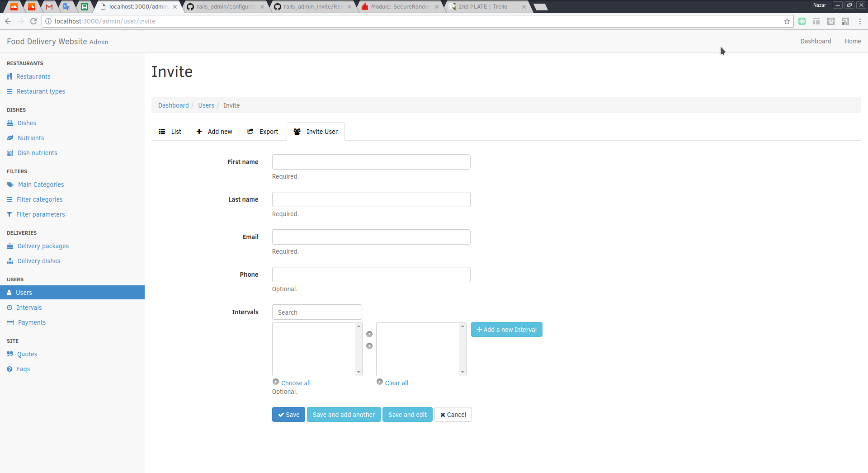Select the Invite User tab
868x473 pixels.
[x=316, y=132]
